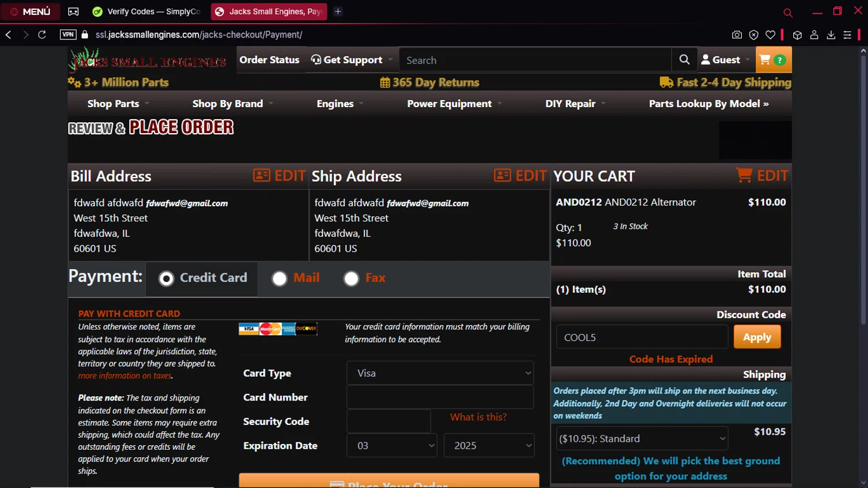Click the Security Code field
Image resolution: width=868 pixels, height=488 pixels.
(389, 421)
